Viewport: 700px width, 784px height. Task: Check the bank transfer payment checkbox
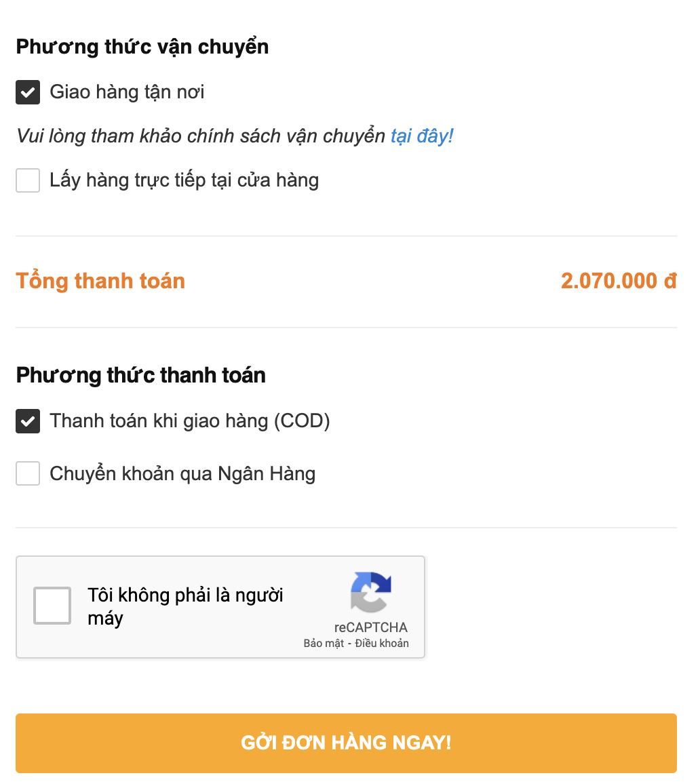tap(28, 473)
